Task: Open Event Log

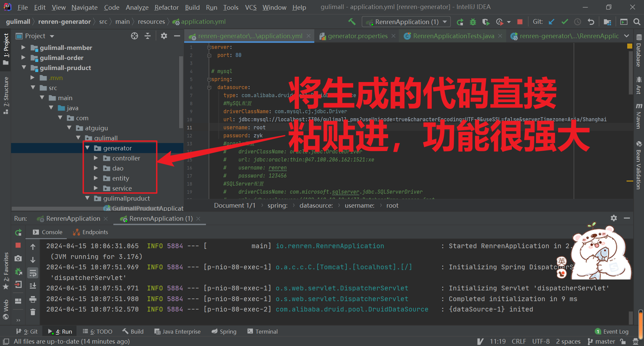Action: click(x=612, y=332)
